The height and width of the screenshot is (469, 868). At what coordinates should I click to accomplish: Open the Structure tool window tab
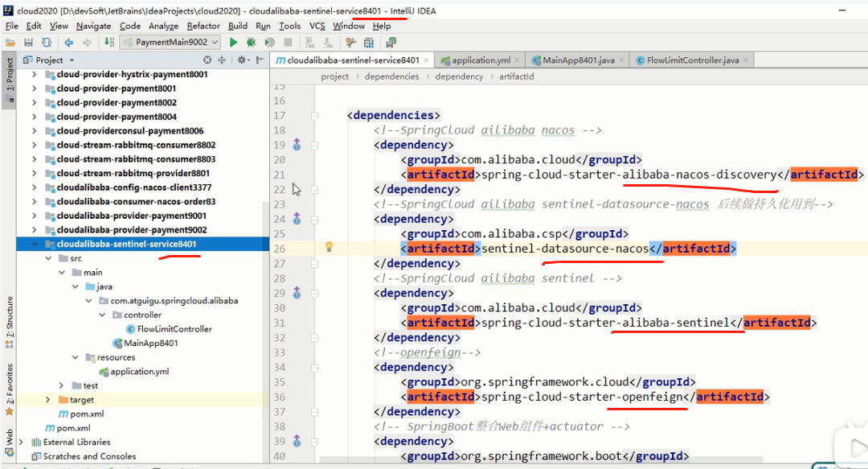pyautogui.click(x=9, y=323)
